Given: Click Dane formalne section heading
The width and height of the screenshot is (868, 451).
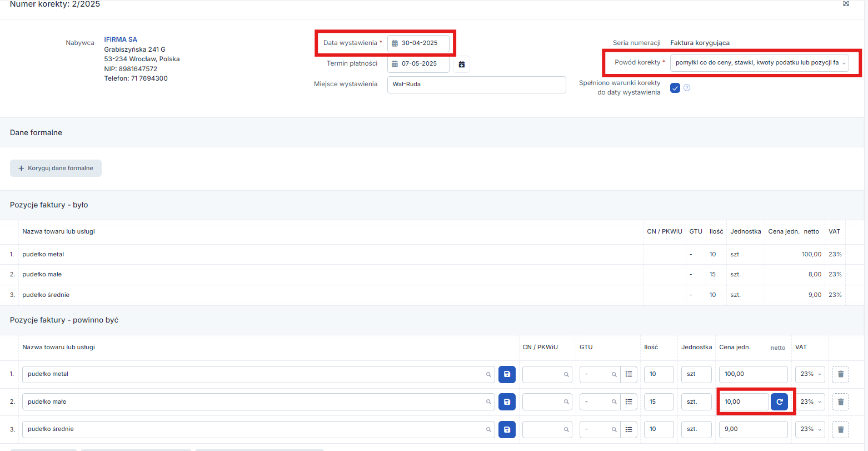Looking at the screenshot, I should [x=36, y=133].
